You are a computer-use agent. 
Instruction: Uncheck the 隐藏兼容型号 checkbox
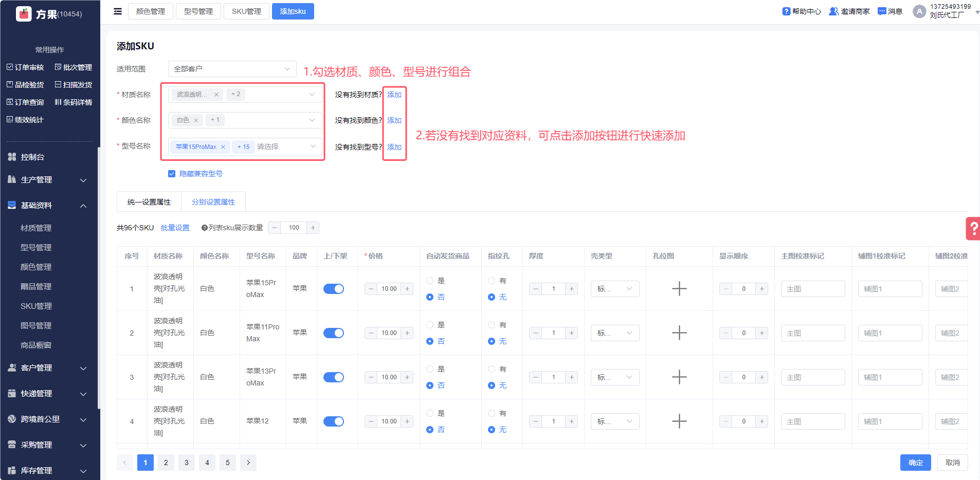point(172,174)
